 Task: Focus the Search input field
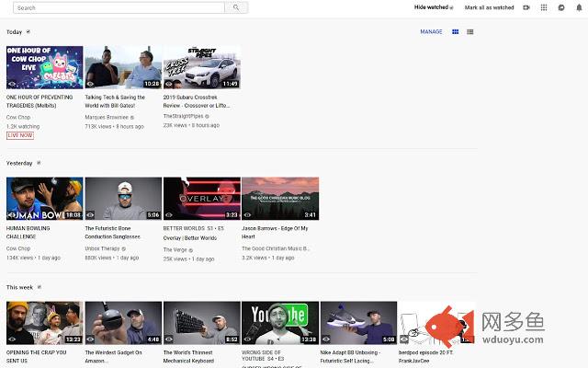[119, 7]
